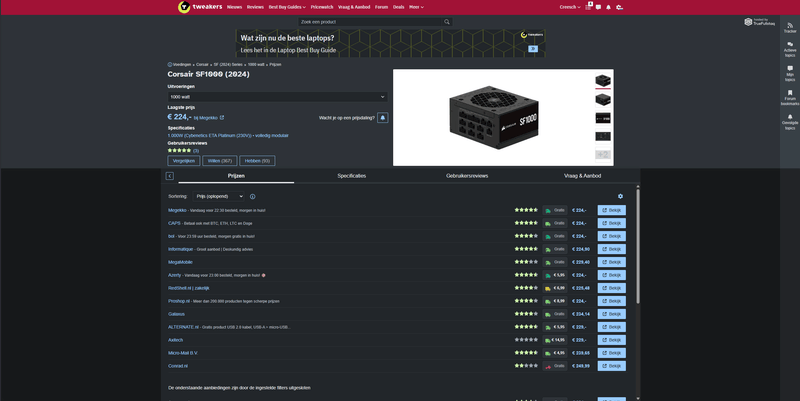Select the second product thumbnail
Viewport: 800px width, 401px height.
pyautogui.click(x=603, y=99)
